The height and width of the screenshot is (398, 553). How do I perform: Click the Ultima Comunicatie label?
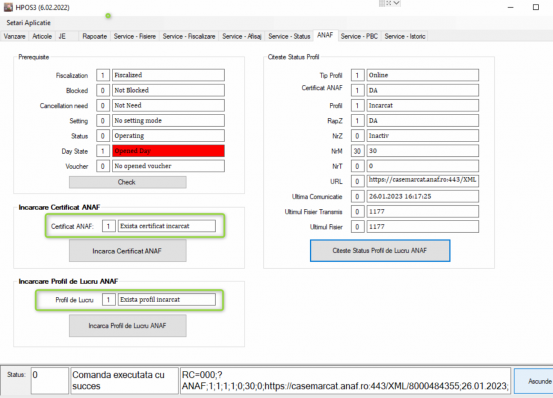[x=317, y=197]
